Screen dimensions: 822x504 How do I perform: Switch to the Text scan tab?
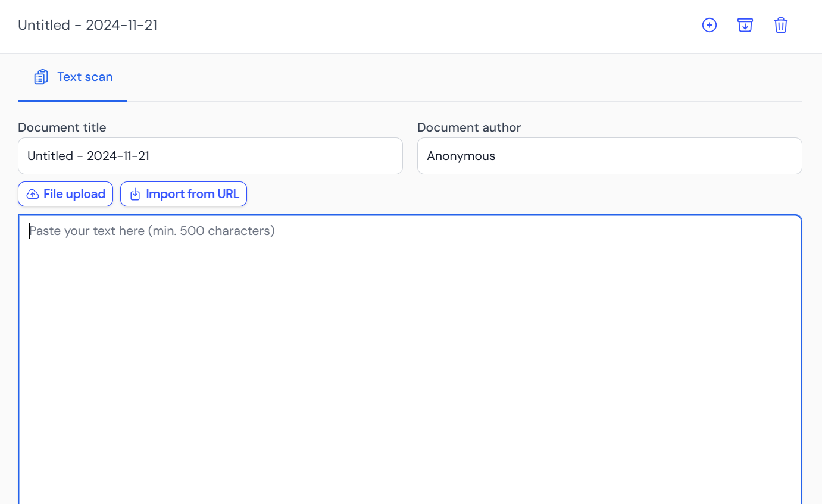pyautogui.click(x=85, y=77)
